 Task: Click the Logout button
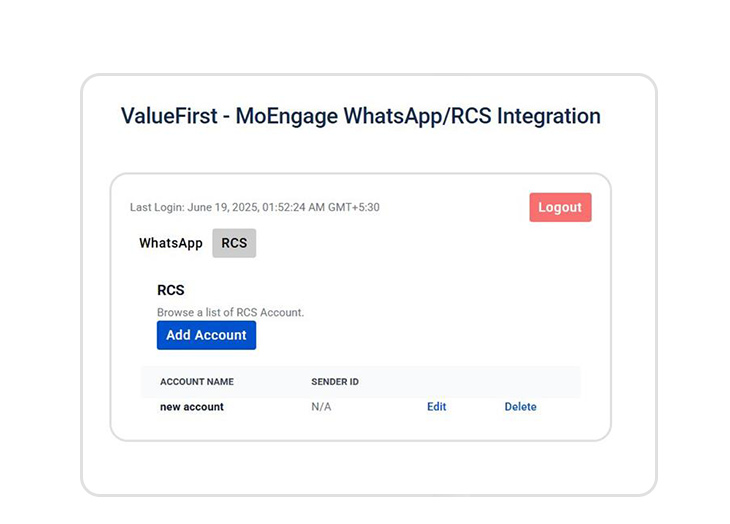[x=560, y=207]
